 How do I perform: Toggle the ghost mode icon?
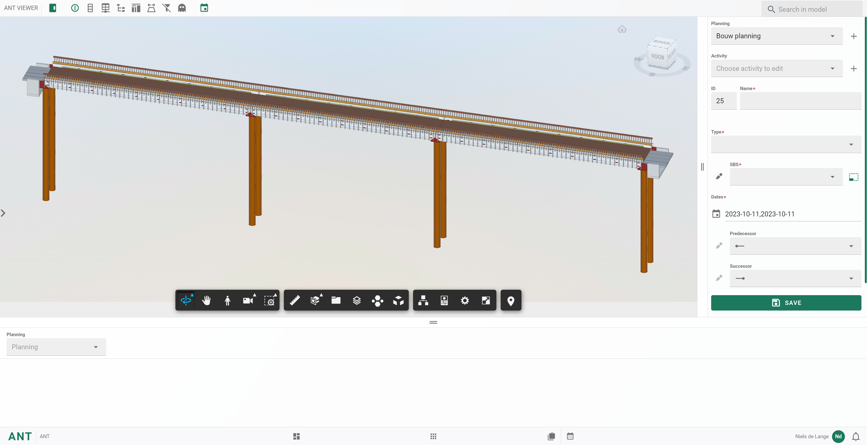(x=182, y=8)
